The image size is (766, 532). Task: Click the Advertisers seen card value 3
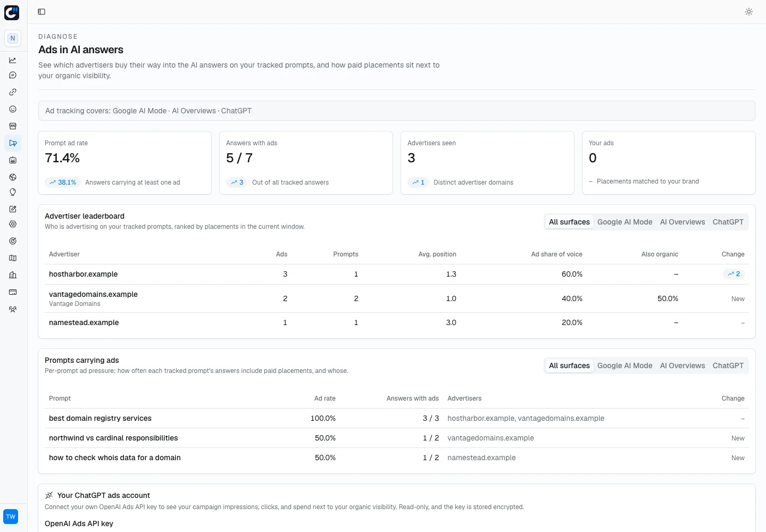(411, 158)
